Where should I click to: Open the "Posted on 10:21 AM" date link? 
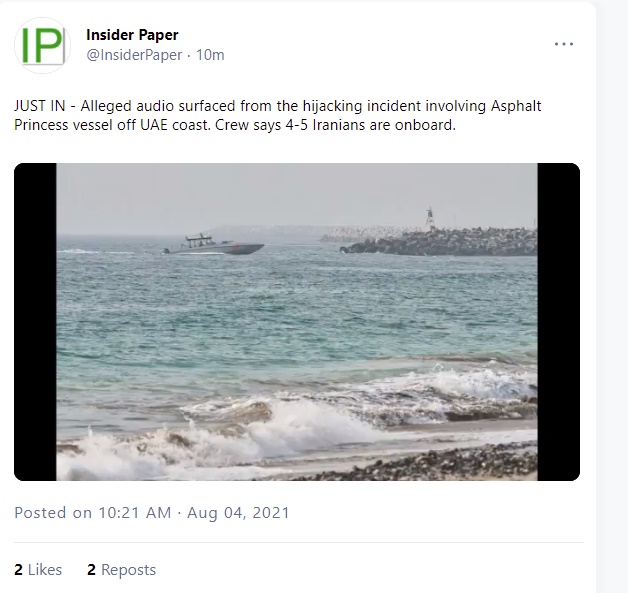click(x=93, y=513)
